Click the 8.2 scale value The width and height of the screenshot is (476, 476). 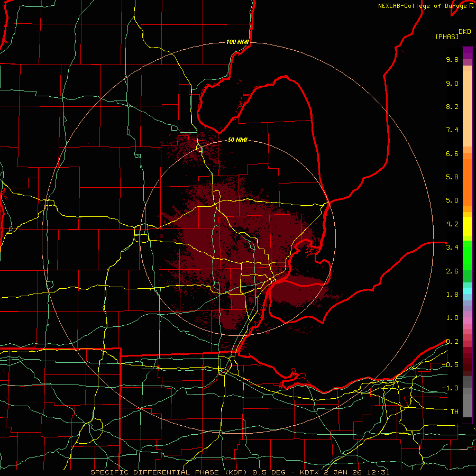(x=452, y=106)
